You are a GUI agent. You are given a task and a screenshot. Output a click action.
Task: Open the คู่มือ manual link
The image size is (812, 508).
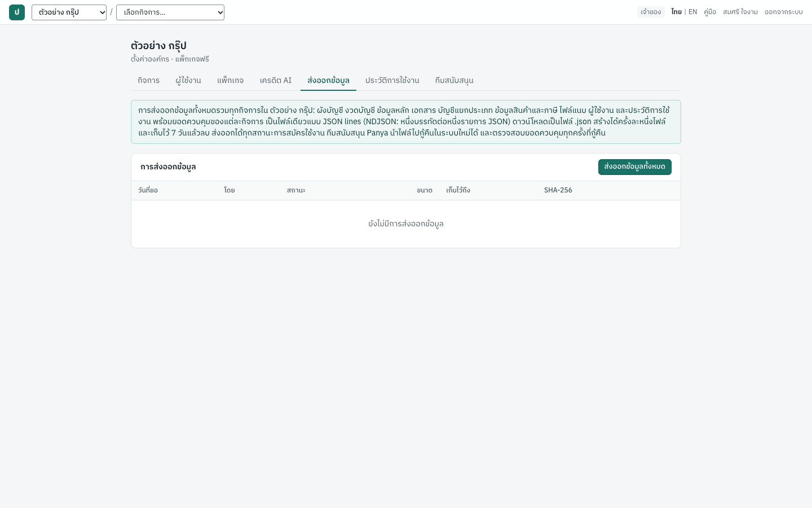710,12
